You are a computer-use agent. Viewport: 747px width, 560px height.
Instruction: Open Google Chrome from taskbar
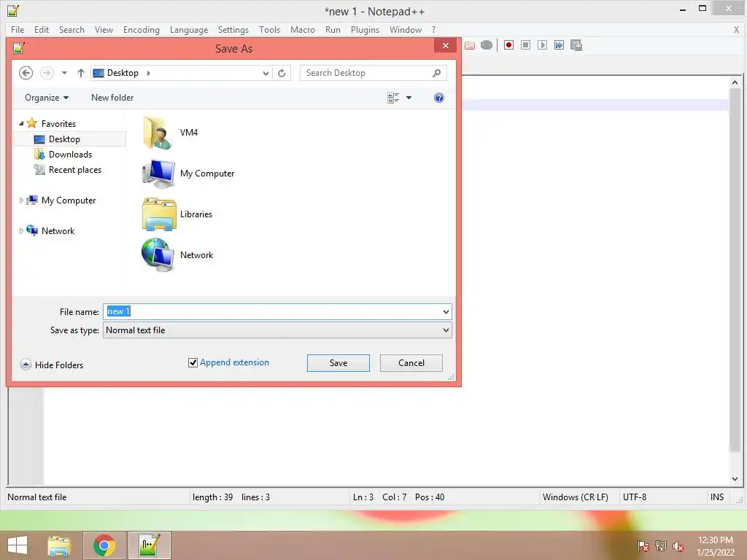[104, 545]
